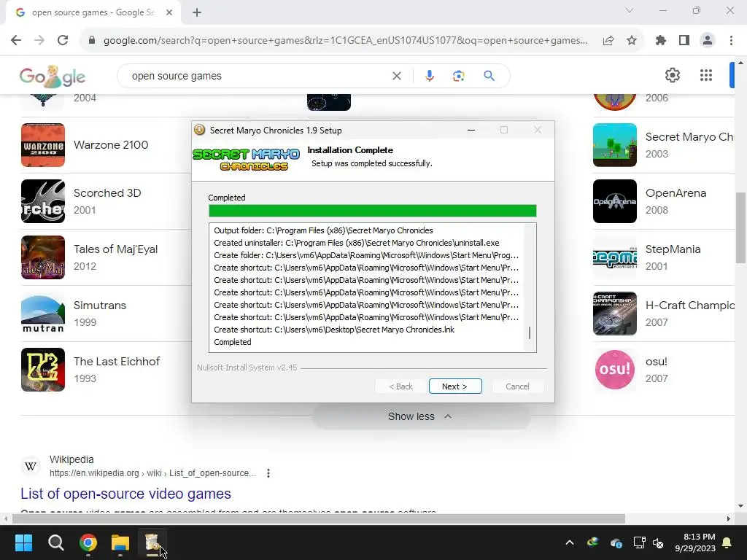Click the green installation progress bar
The width and height of the screenshot is (747, 560).
tap(373, 211)
